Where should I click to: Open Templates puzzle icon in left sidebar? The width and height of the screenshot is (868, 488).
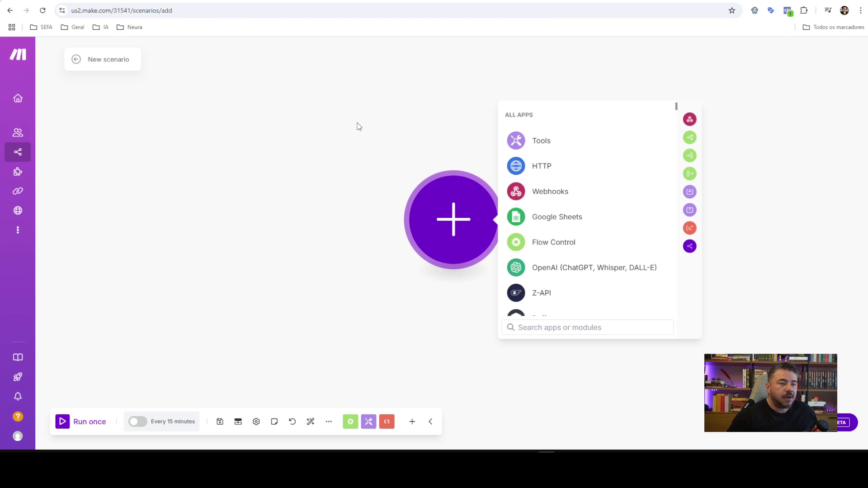18,172
